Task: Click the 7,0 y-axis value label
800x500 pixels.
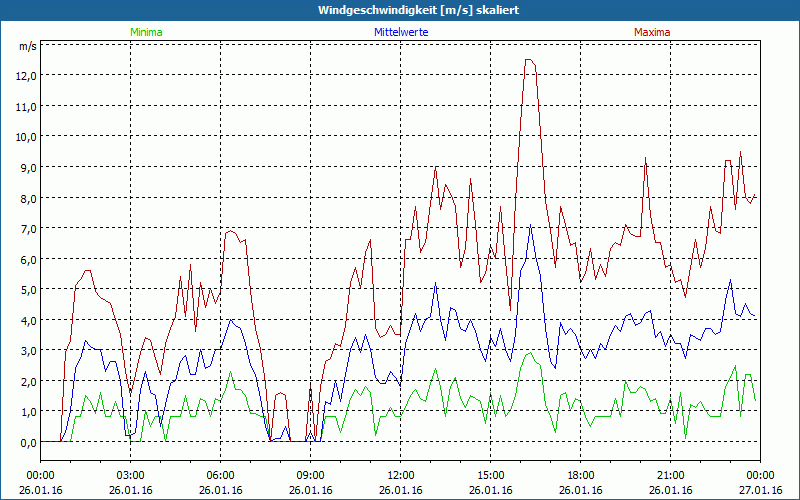Action: tap(25, 228)
